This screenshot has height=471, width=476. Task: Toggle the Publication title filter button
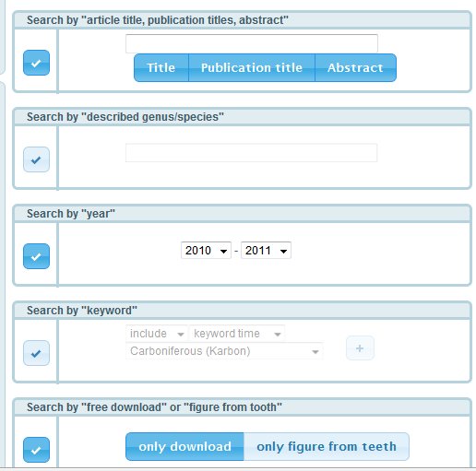click(252, 67)
